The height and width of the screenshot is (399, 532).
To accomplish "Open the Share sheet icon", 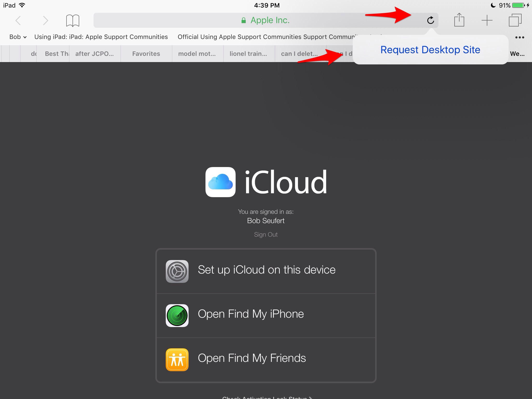I will coord(459,20).
